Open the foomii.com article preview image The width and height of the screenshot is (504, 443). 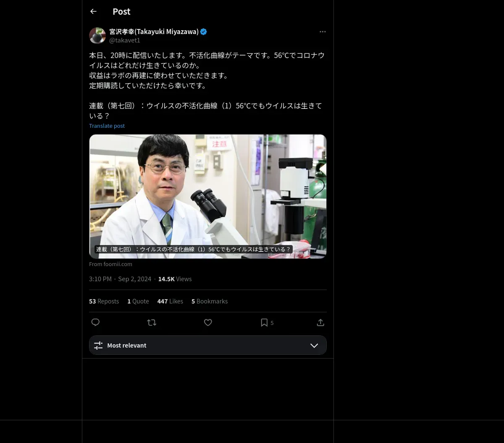[x=208, y=196]
